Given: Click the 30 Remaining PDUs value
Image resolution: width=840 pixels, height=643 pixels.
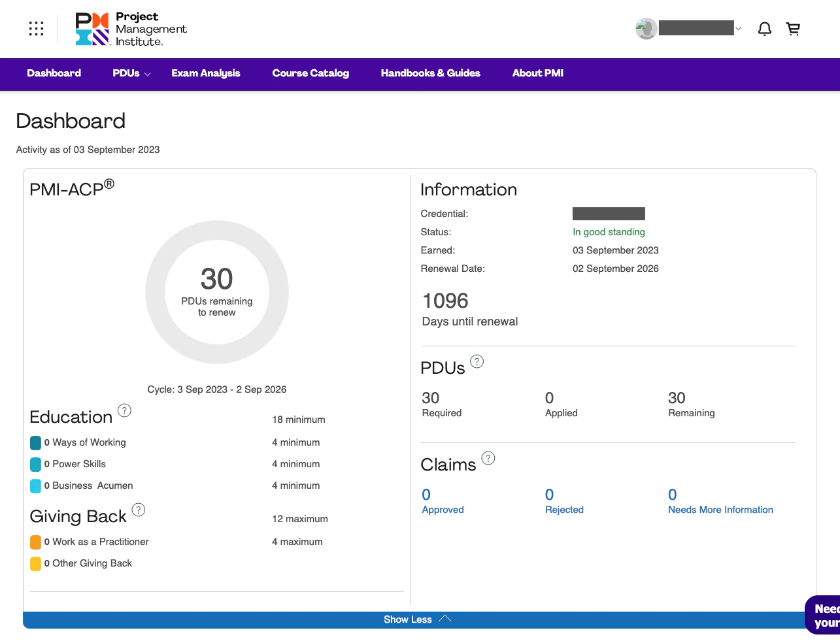Looking at the screenshot, I should 677,398.
